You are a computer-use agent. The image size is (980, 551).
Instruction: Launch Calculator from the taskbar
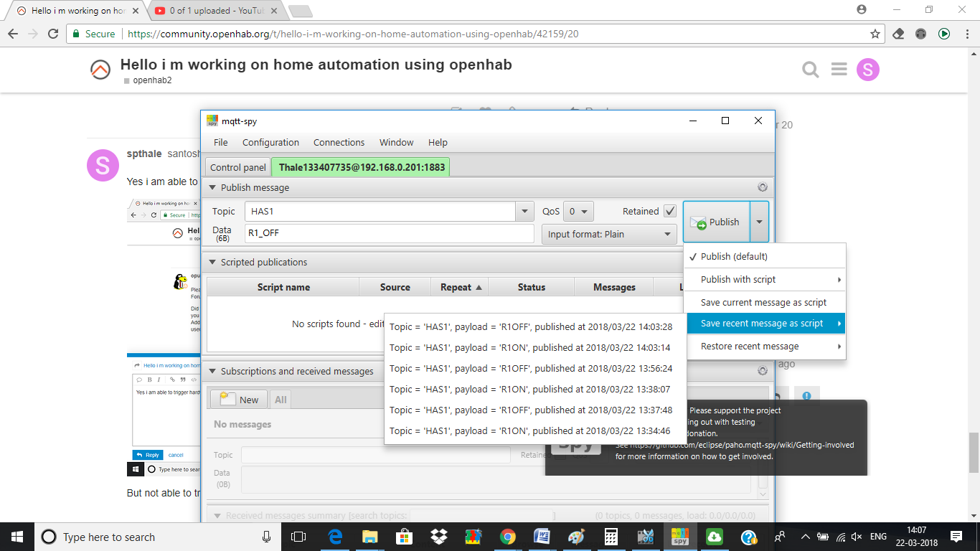click(x=611, y=537)
